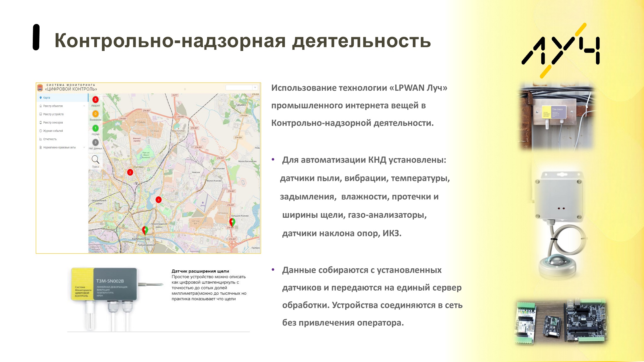Screen dimensions: 644x362
Task: Select the red-green pin near Калининград
Action: (x=145, y=230)
